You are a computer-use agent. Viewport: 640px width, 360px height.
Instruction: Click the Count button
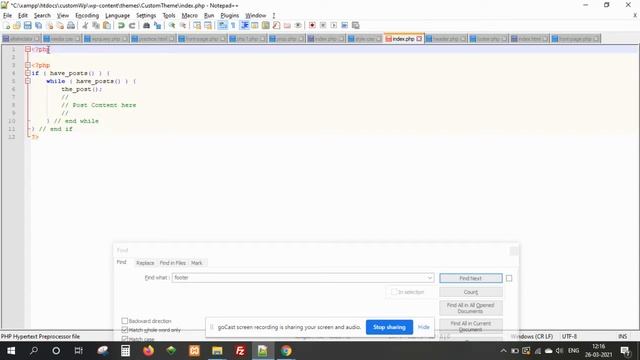click(471, 292)
